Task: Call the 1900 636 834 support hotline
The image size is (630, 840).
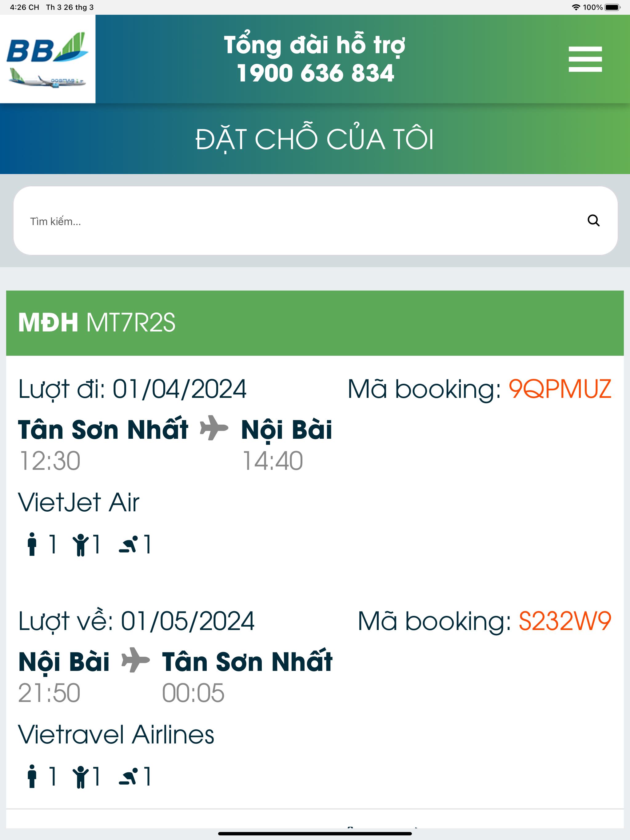Action: [x=315, y=73]
